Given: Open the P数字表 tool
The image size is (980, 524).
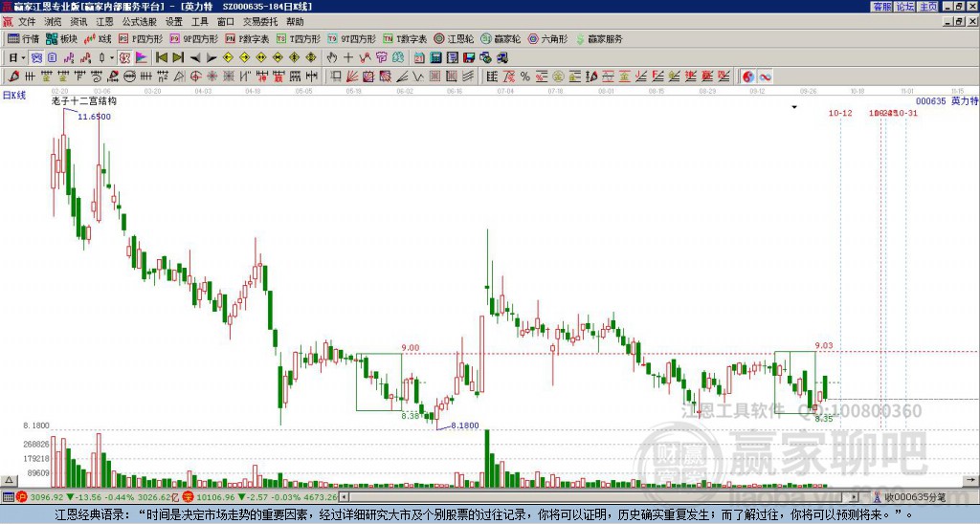Looking at the screenshot, I should point(248,38).
